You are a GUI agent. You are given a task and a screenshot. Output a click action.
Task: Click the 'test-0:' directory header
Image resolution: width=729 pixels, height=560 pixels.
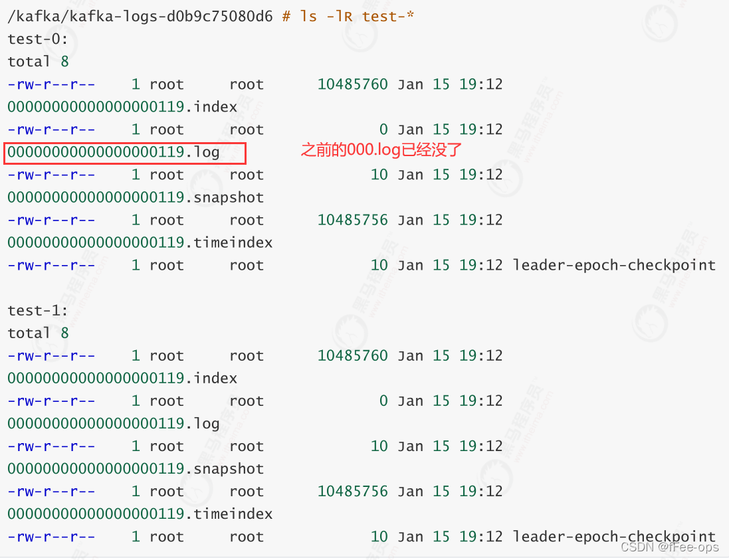[x=38, y=39]
